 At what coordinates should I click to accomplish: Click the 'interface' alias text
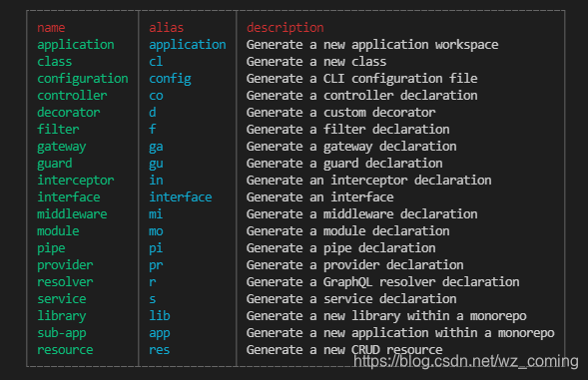point(181,197)
